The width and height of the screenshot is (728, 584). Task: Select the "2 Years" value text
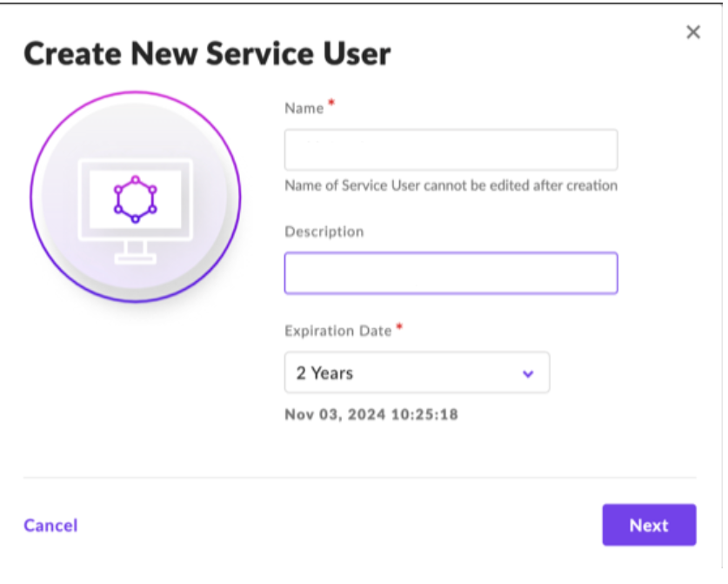click(324, 373)
